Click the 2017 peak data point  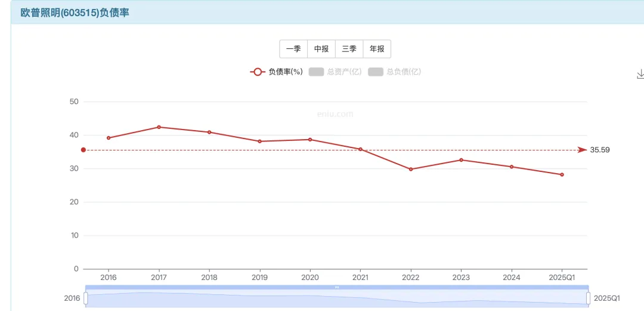coord(159,127)
